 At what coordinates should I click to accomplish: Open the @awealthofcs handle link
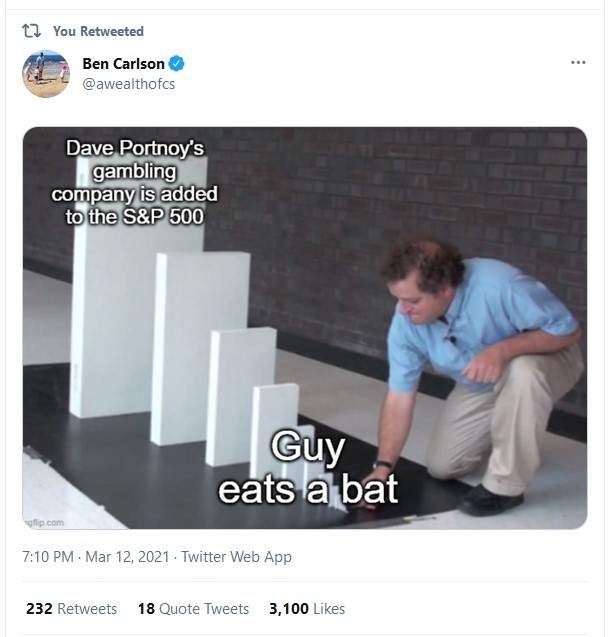tap(128, 83)
